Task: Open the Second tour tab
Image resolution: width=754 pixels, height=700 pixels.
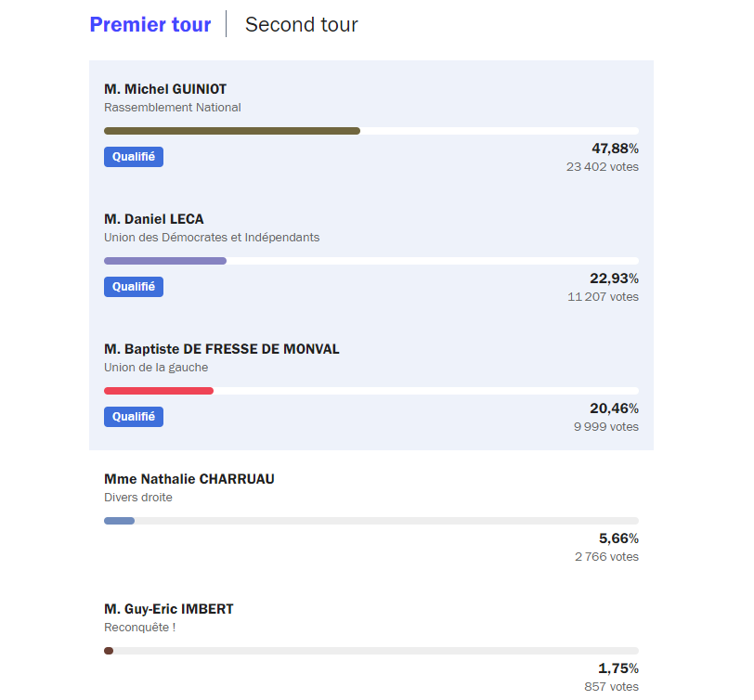Action: click(301, 25)
